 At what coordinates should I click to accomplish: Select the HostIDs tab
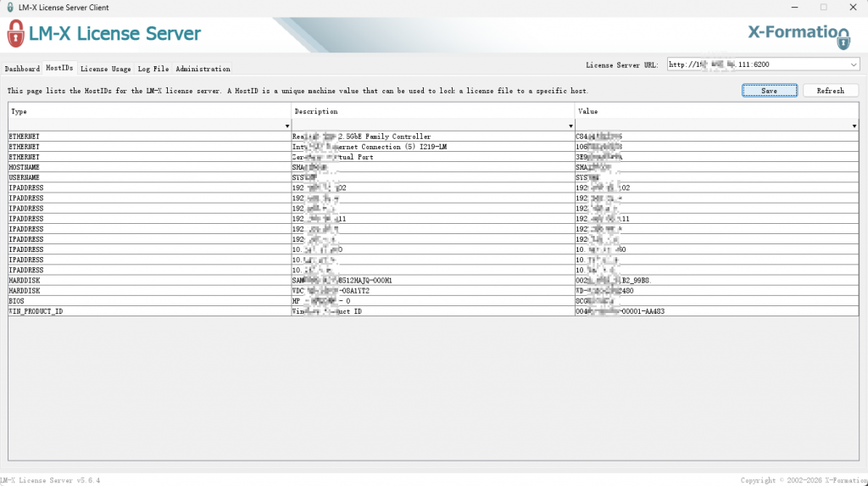click(x=59, y=68)
